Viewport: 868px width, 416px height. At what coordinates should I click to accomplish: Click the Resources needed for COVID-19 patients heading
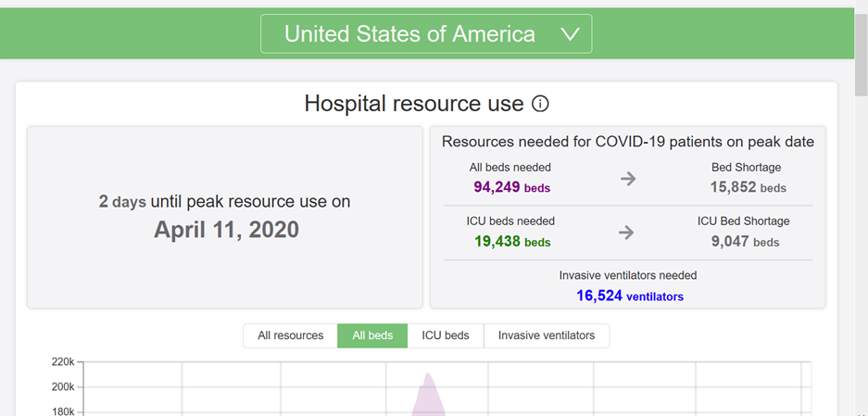[x=628, y=142]
